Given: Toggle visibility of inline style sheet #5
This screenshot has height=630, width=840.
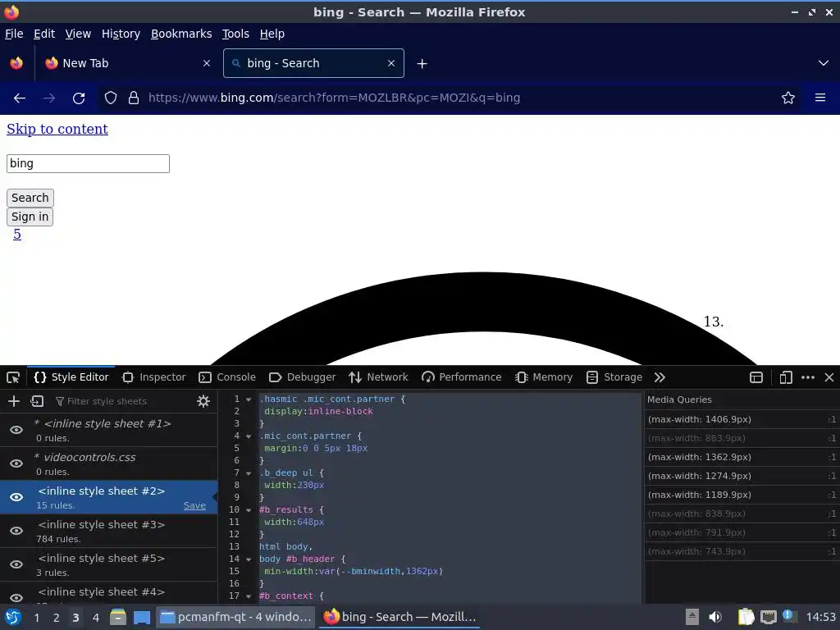Looking at the screenshot, I should [16, 564].
